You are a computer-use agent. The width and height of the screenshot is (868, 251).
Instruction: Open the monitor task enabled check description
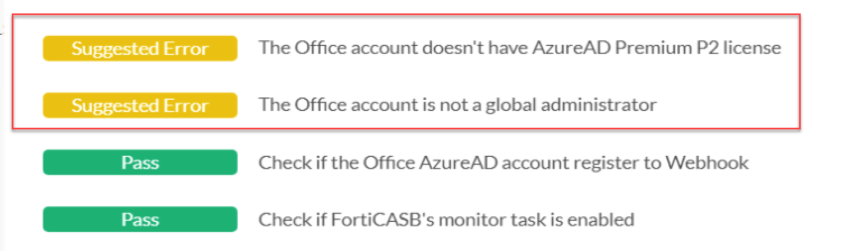[446, 220]
